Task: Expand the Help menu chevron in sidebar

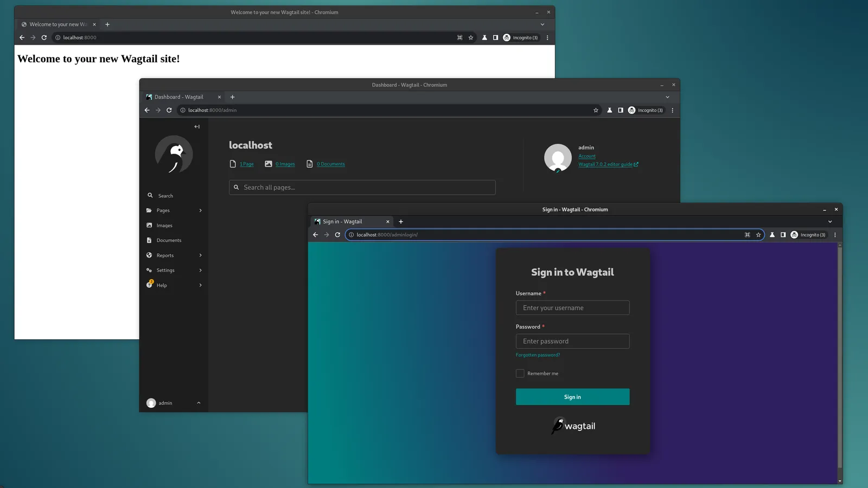Action: click(200, 285)
